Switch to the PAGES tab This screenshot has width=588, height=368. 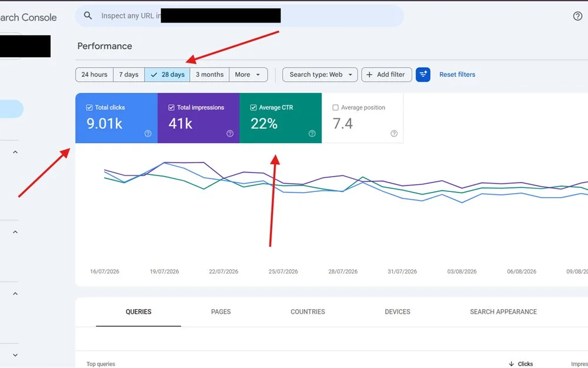coord(221,311)
